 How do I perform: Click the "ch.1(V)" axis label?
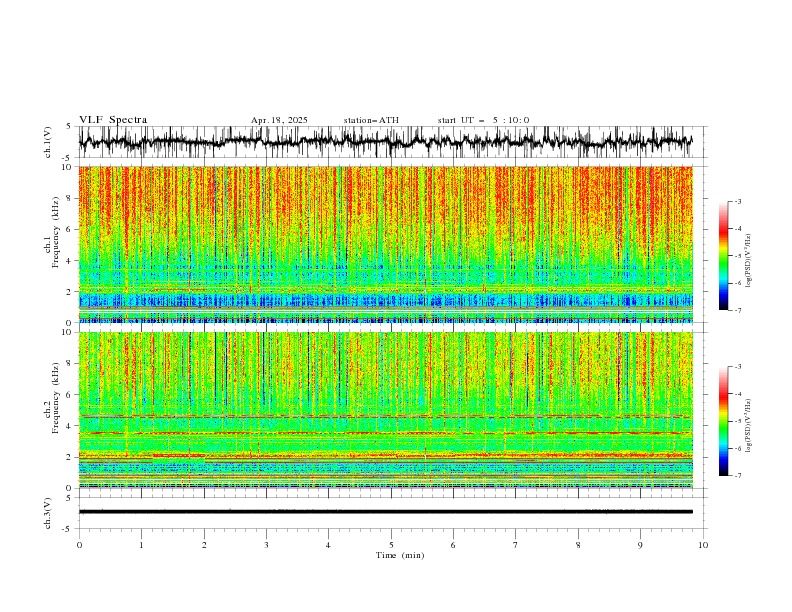coord(48,142)
